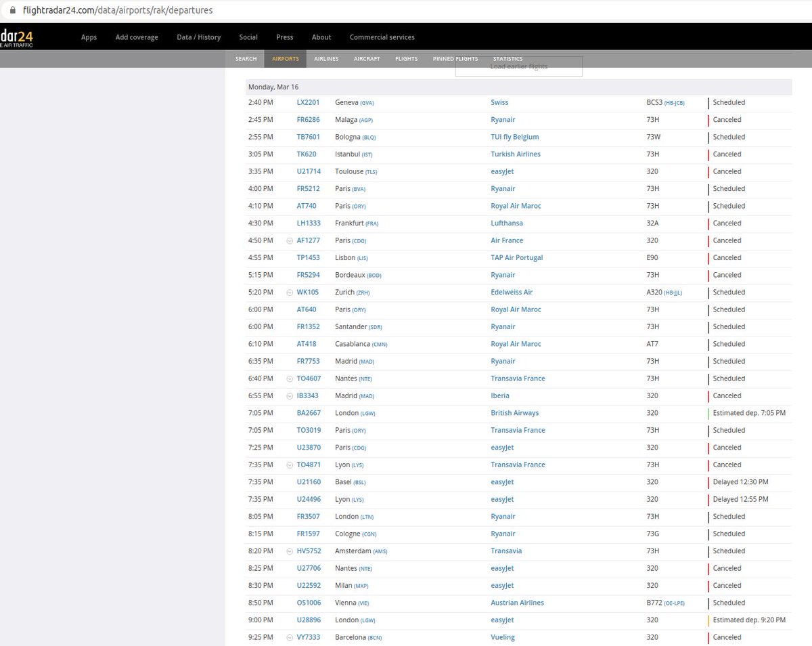Viewport: 812px width, 646px height.
Task: Click the padlock icon in address bar
Action: pyautogui.click(x=13, y=10)
